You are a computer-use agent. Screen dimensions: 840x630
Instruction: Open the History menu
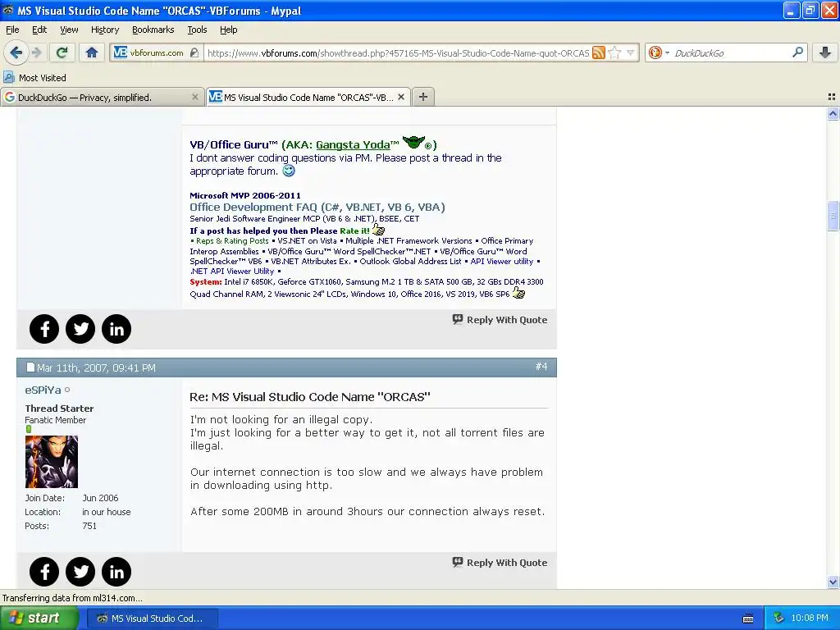(104, 30)
